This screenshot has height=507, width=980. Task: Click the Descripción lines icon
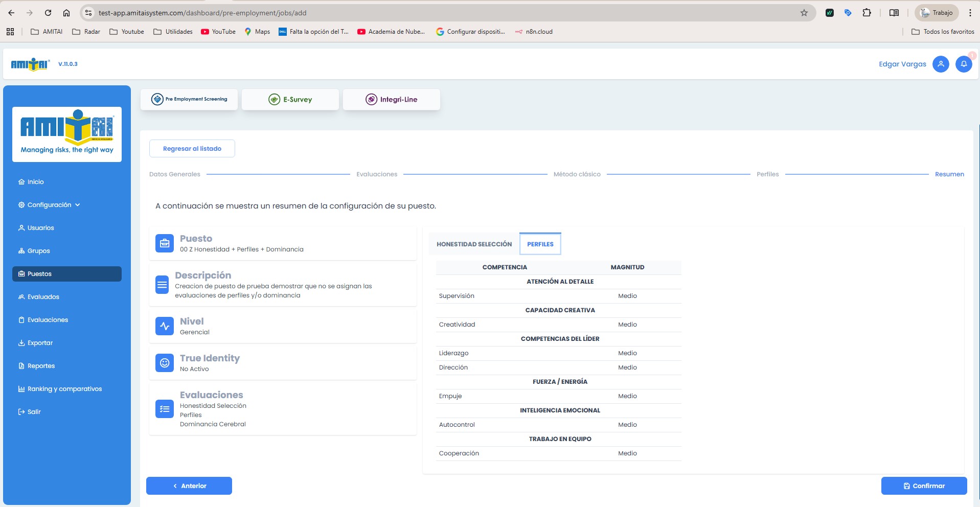[x=162, y=285]
